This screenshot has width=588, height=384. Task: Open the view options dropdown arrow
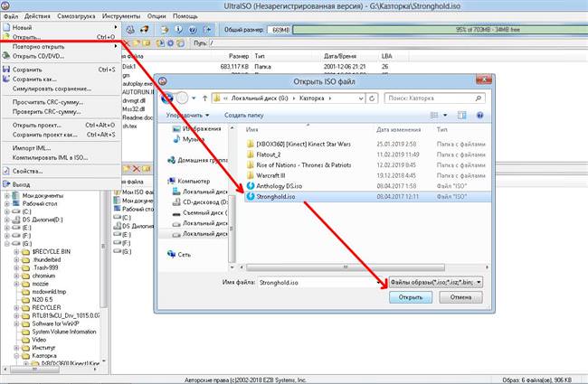tap(445, 116)
